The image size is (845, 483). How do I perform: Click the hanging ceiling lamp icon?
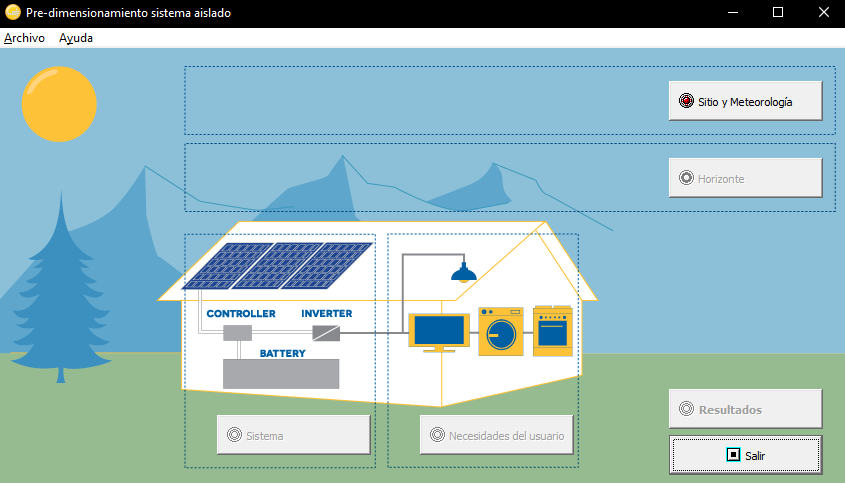pyautogui.click(x=462, y=272)
